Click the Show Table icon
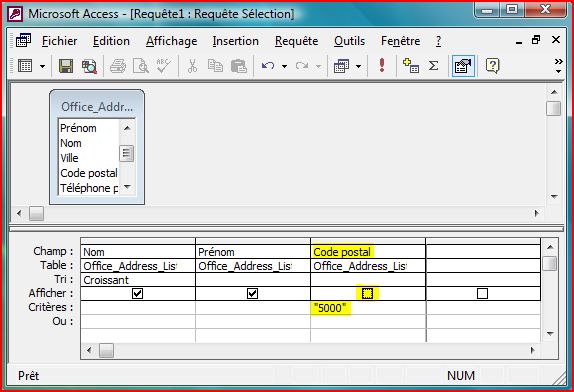574x392 pixels. (x=411, y=66)
